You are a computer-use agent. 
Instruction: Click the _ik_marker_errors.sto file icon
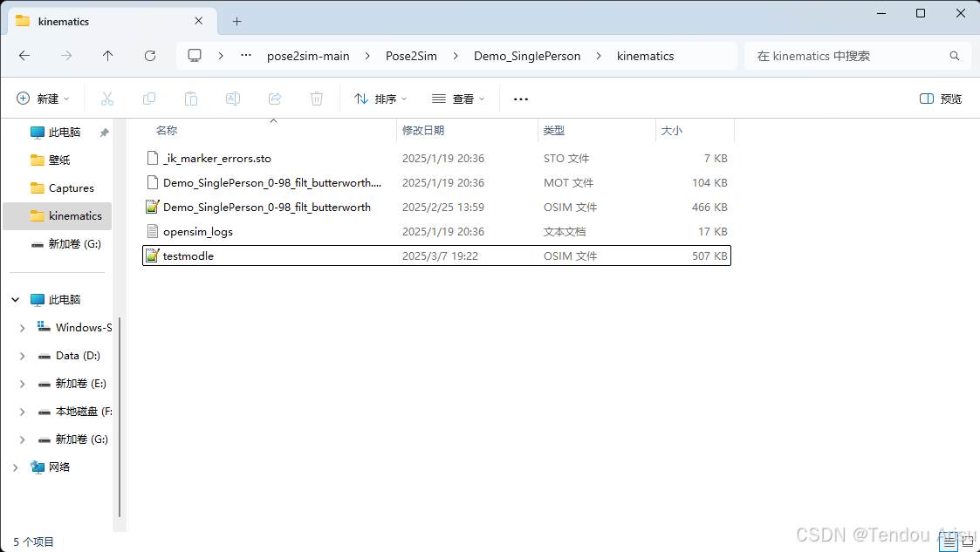pos(152,158)
